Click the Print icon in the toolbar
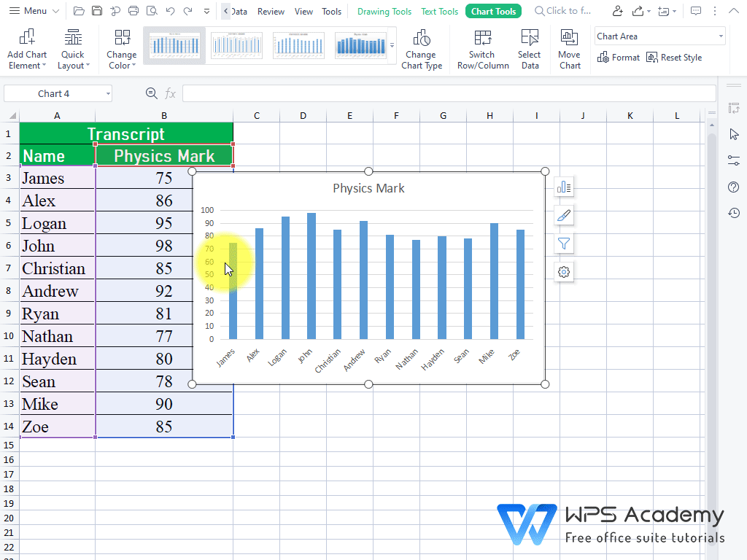This screenshot has height=560, width=747. [x=133, y=11]
